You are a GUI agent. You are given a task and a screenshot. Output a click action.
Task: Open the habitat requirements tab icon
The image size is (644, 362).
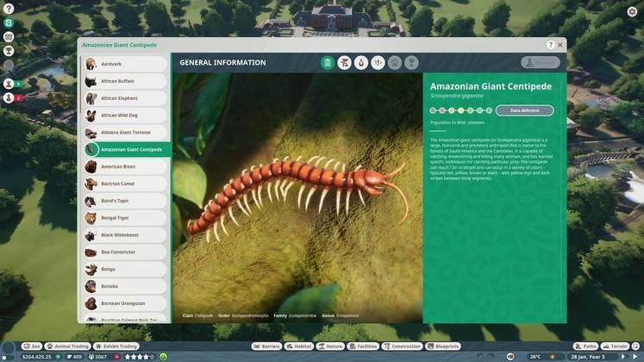click(344, 63)
